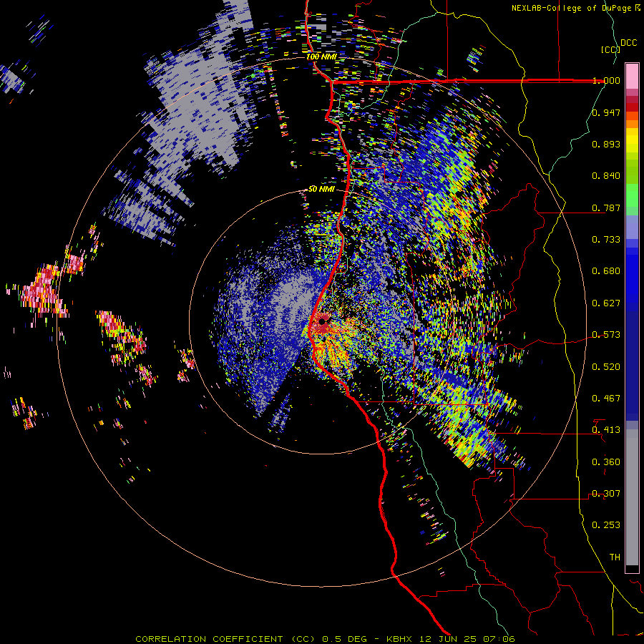Click the 100 NMI range ring label
The image size is (644, 644).
point(321,57)
